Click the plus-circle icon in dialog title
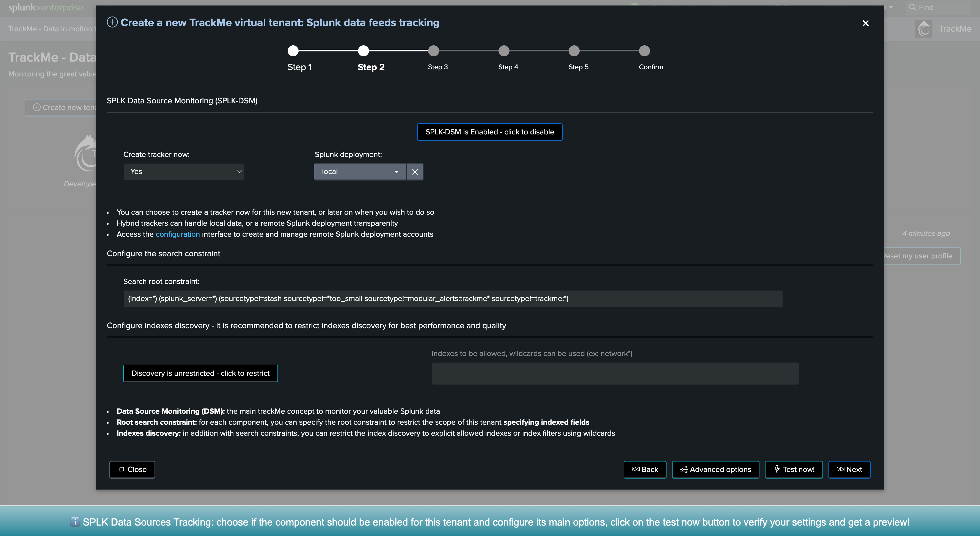This screenshot has width=980, height=536. click(112, 22)
